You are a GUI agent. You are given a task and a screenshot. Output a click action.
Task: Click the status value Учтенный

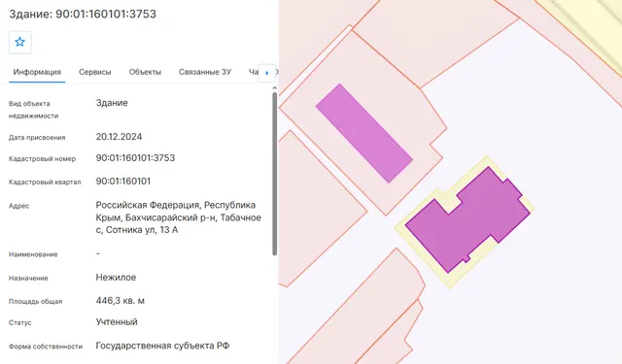(x=117, y=321)
